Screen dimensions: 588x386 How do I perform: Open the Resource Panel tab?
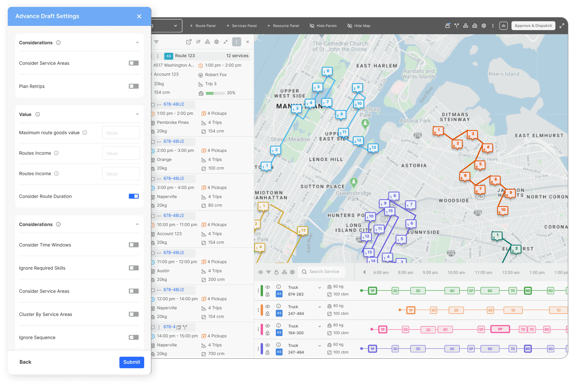tap(283, 26)
